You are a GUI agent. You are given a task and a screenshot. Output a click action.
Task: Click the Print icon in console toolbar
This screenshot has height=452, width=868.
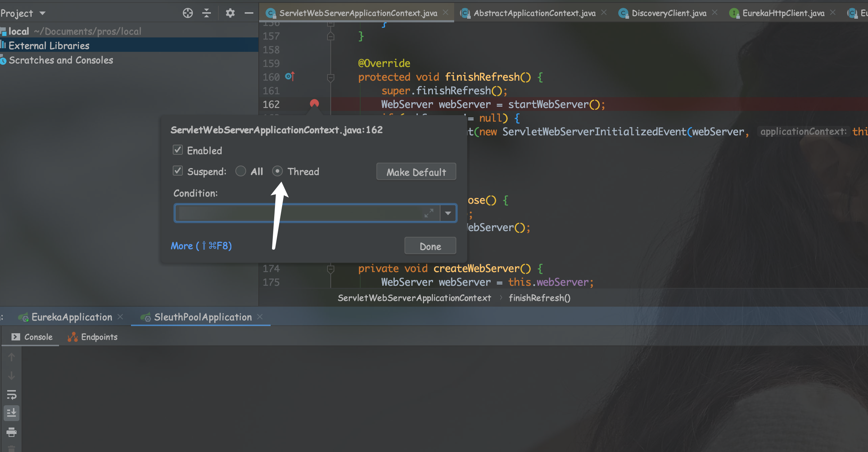pos(12,432)
